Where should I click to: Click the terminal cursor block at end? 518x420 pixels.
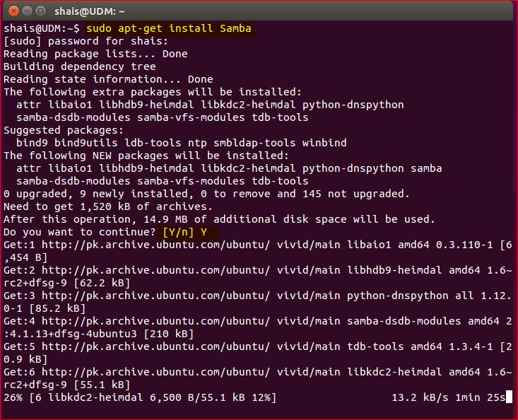[x=509, y=397]
